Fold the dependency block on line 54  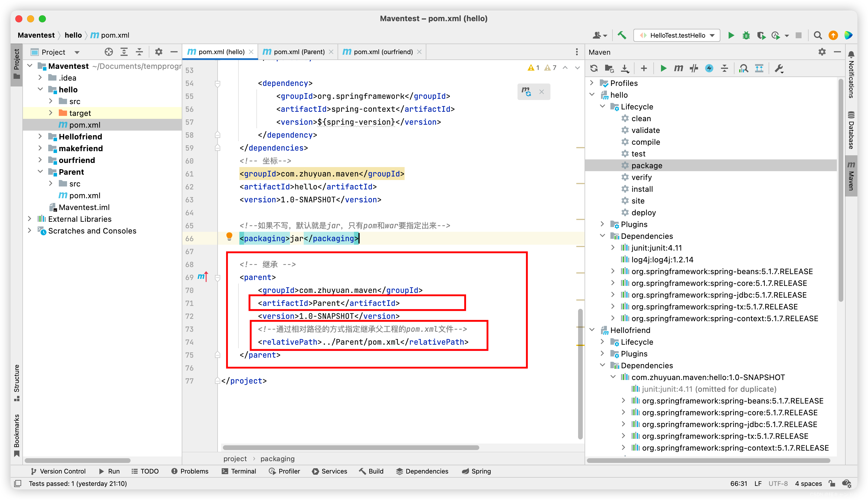point(218,83)
